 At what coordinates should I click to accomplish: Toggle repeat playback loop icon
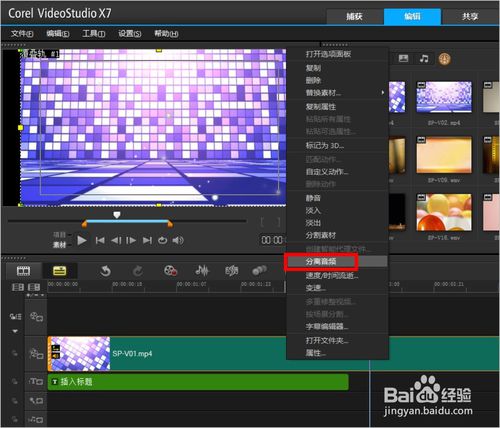click(162, 240)
